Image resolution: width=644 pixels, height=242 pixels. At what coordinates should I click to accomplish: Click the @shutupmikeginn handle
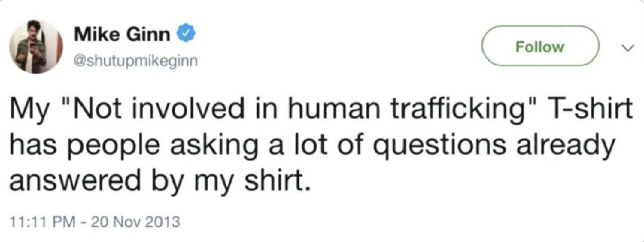pos(136,62)
